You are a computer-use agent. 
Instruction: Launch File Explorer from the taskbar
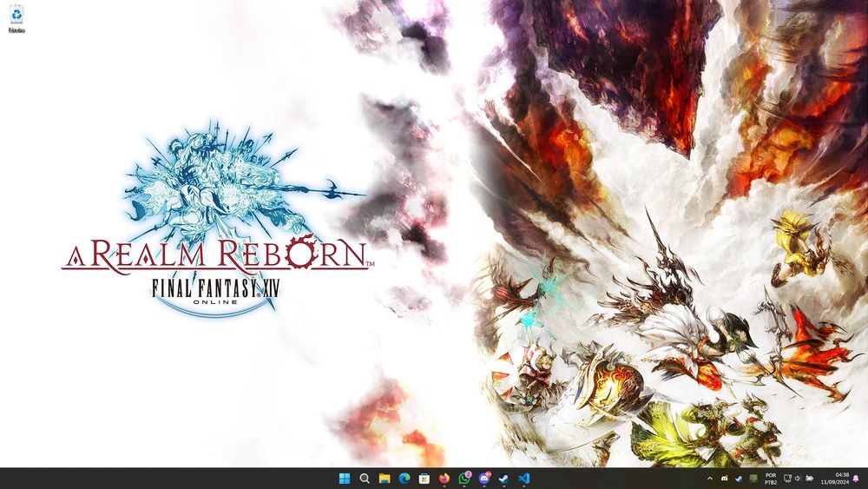click(x=385, y=479)
